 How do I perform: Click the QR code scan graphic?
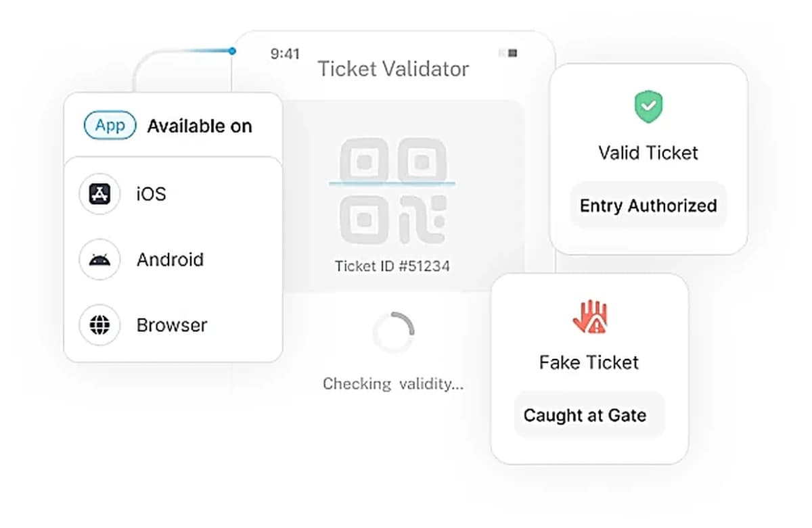(x=392, y=191)
